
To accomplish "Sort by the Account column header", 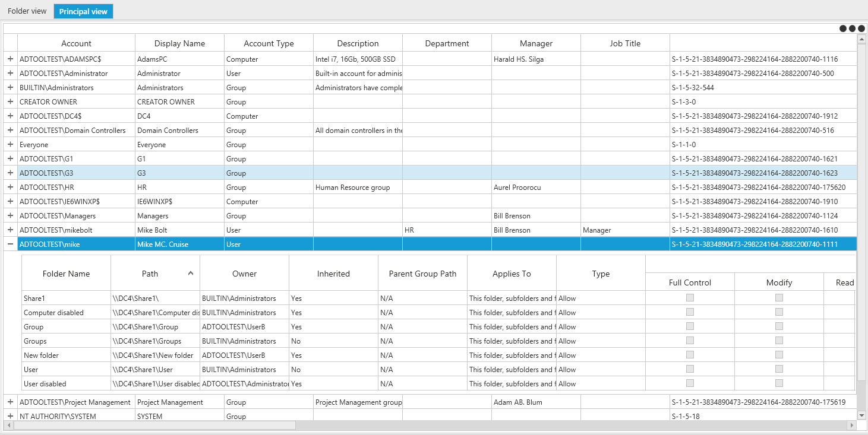I will 76,43.
